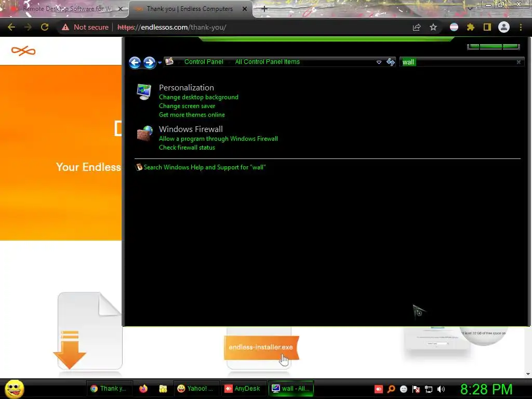Open a new Chrome tab
The image size is (532, 399).
(264, 9)
